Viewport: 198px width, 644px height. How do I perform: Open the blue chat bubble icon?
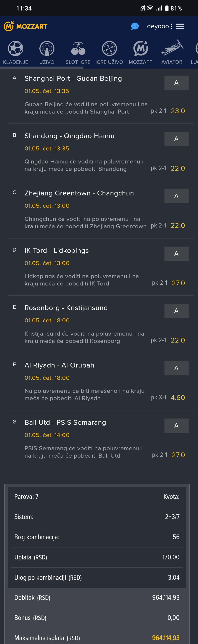[x=135, y=26]
